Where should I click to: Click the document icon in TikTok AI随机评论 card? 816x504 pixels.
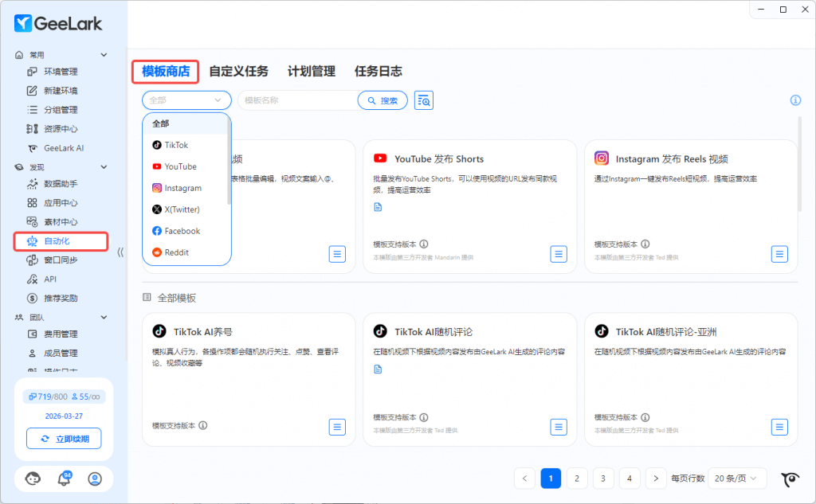(379, 369)
